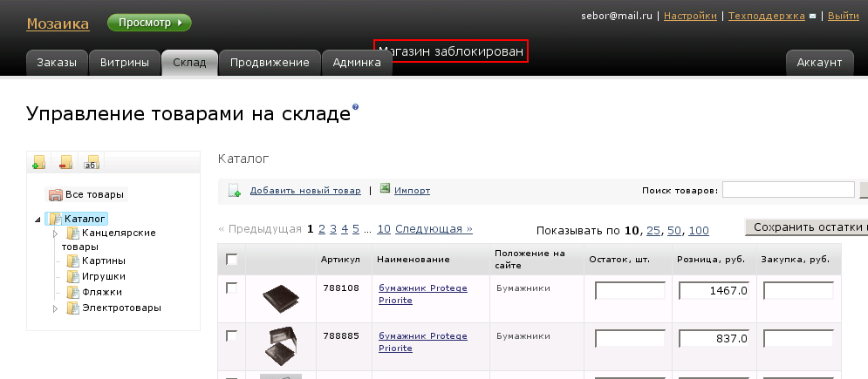Click the Закупка field for article 788108
This screenshot has width=868, height=379.
799,291
